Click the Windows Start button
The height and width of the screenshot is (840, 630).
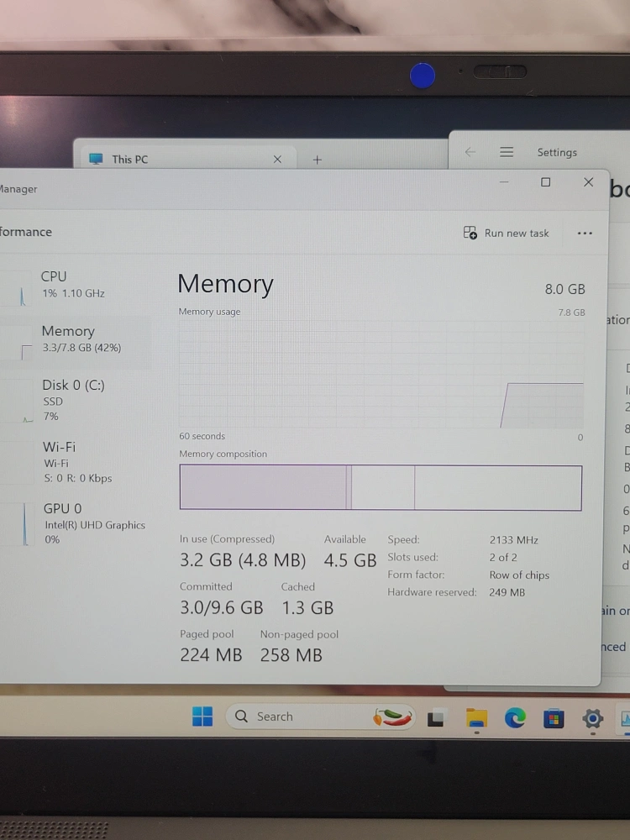click(x=202, y=717)
